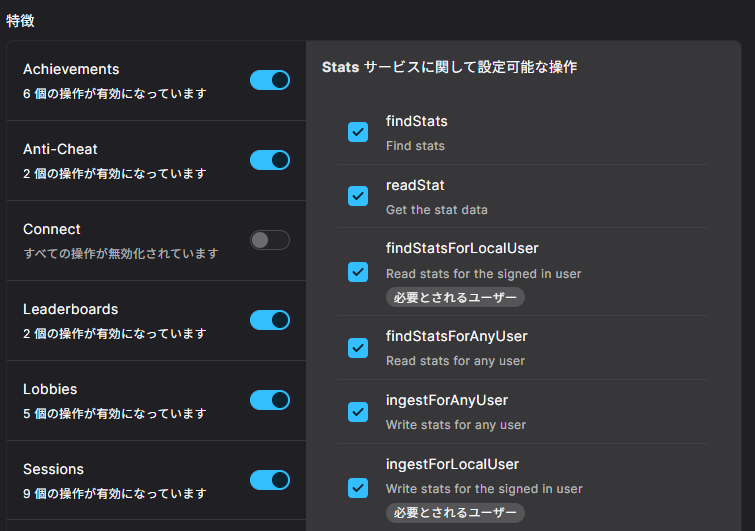This screenshot has width=755, height=531.
Task: Click '6 個の操作が有効になっています' under Achievements
Action: point(115,94)
